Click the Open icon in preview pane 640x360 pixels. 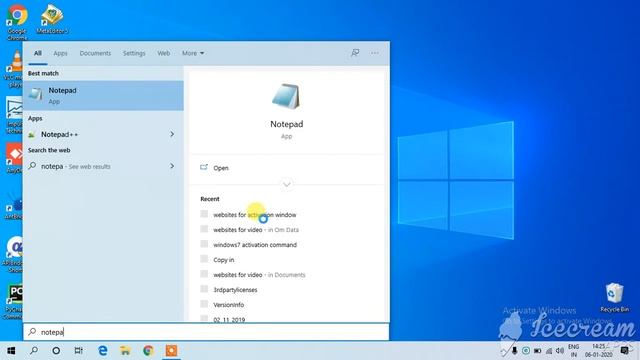(x=204, y=167)
